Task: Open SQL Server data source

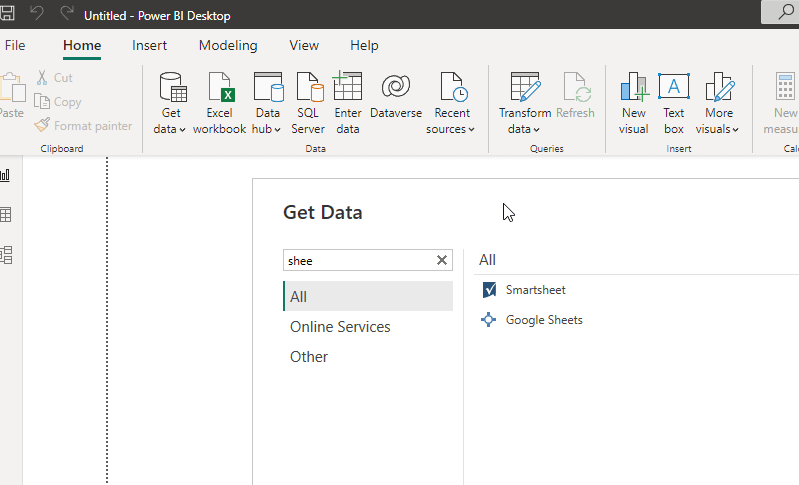Action: point(308,103)
